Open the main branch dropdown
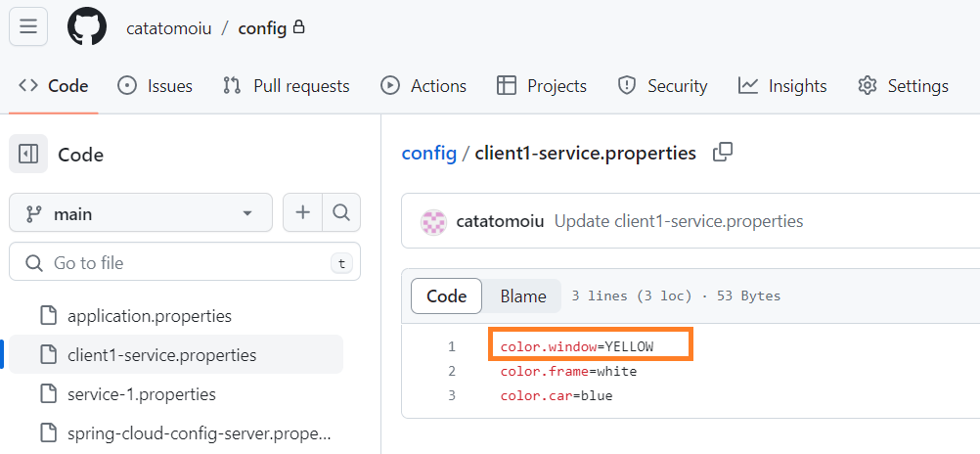The height and width of the screenshot is (454, 980). pos(141,212)
